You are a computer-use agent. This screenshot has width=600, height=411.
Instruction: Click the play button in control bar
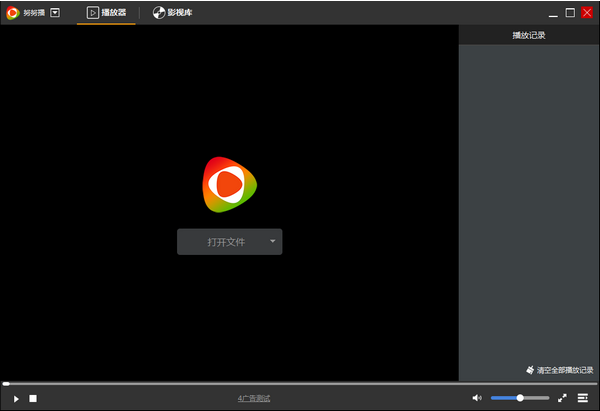click(x=16, y=399)
